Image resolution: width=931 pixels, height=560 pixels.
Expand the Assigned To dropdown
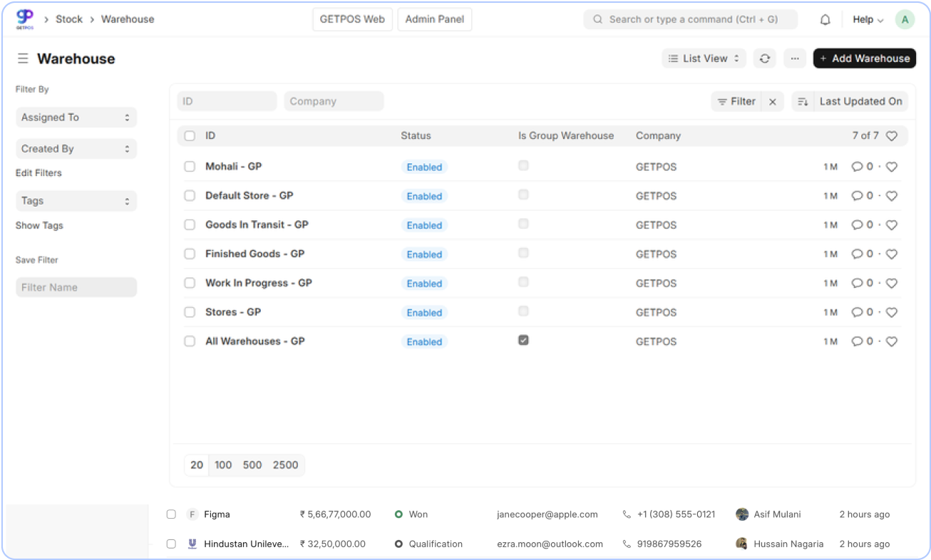click(x=76, y=118)
